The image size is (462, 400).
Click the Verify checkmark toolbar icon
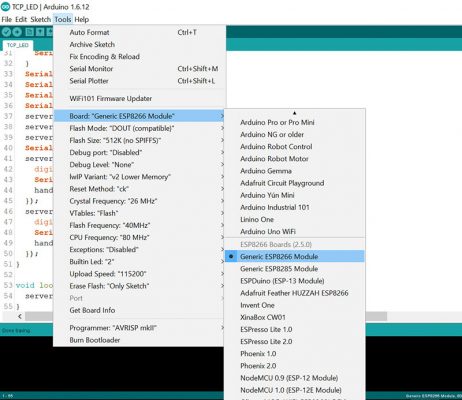[x=7, y=32]
